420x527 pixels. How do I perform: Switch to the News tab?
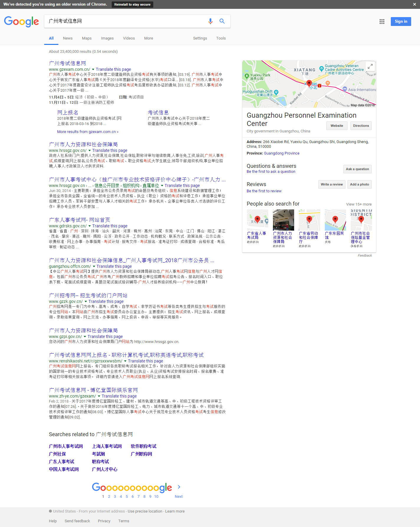tap(67, 38)
